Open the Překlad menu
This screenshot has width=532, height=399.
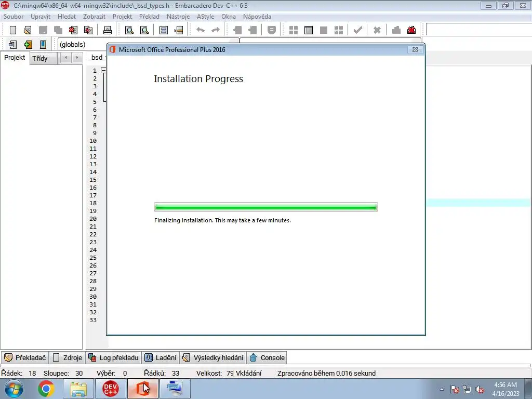(x=149, y=16)
